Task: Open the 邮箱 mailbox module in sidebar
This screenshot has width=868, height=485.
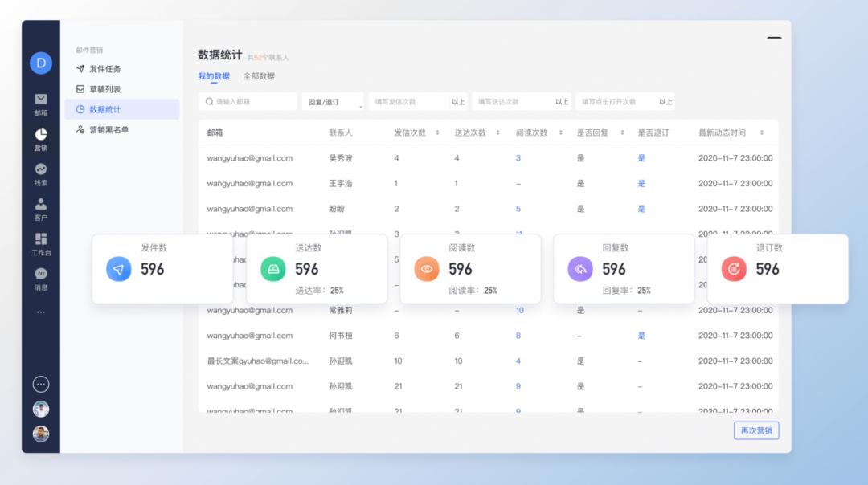Action: click(40, 103)
